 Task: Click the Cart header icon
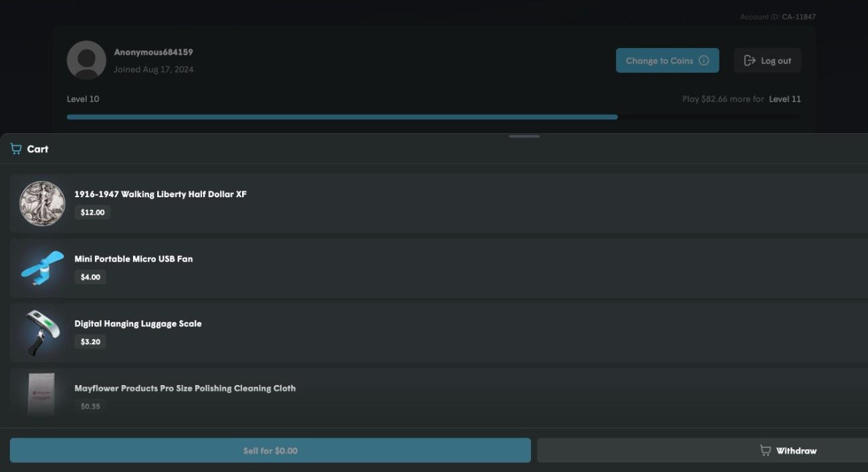coord(16,148)
